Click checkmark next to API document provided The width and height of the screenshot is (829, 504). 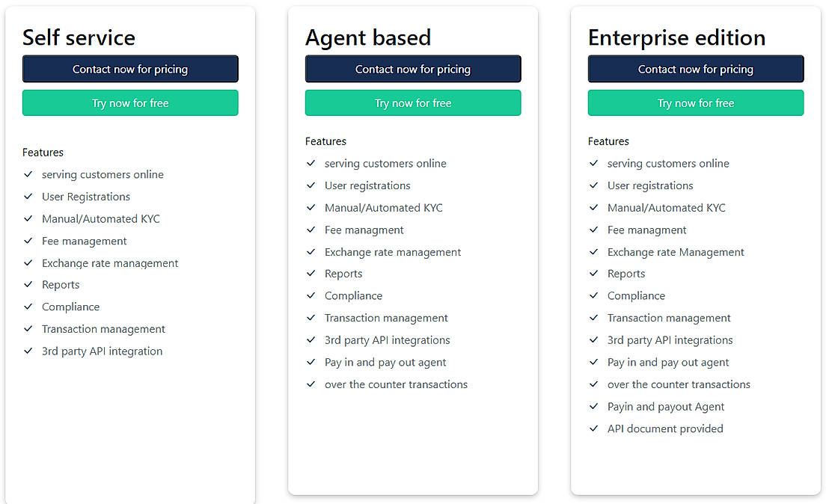tap(594, 428)
